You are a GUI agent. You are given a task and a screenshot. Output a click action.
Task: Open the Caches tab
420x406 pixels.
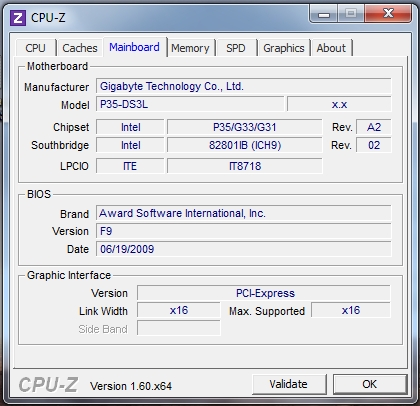(x=80, y=48)
